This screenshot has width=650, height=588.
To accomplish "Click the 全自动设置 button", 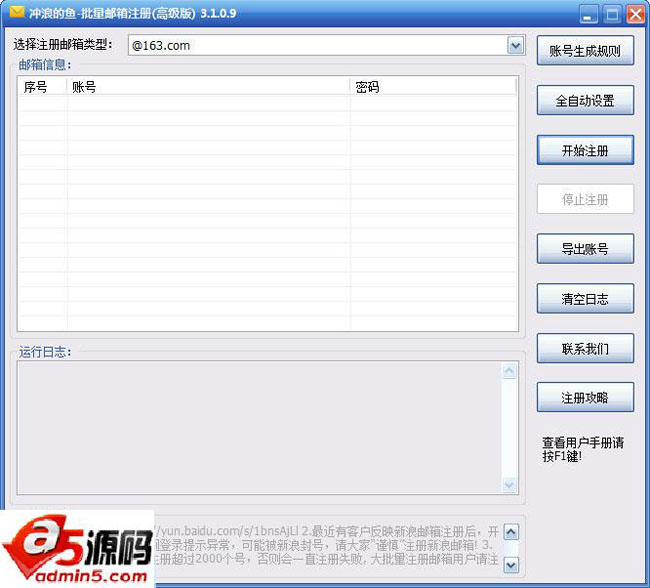I will (x=585, y=100).
